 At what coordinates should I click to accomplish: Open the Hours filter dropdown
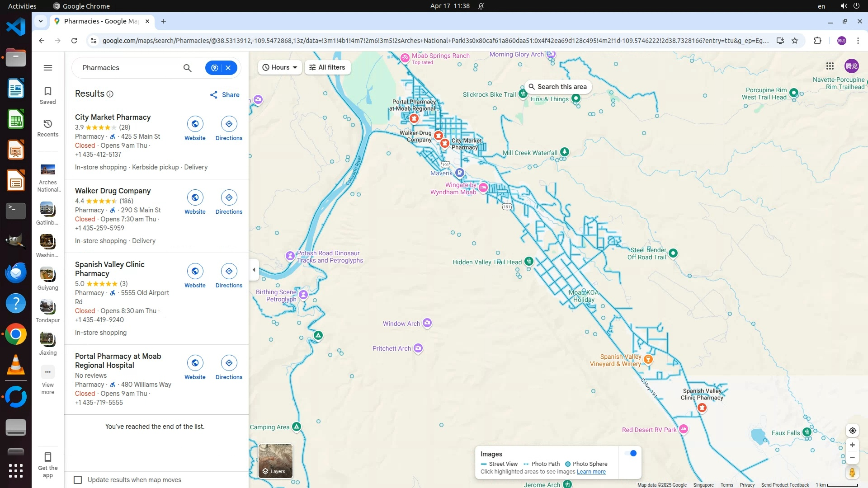click(280, 67)
